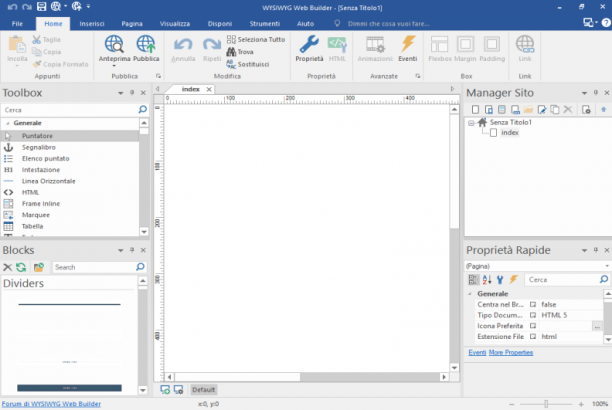Image resolution: width=612 pixels, height=410 pixels.
Task: Click Copia in the Appunti group
Action: 46,52
